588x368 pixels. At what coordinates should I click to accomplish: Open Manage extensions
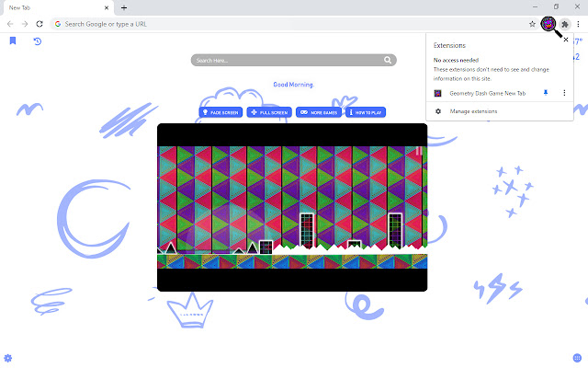point(473,111)
